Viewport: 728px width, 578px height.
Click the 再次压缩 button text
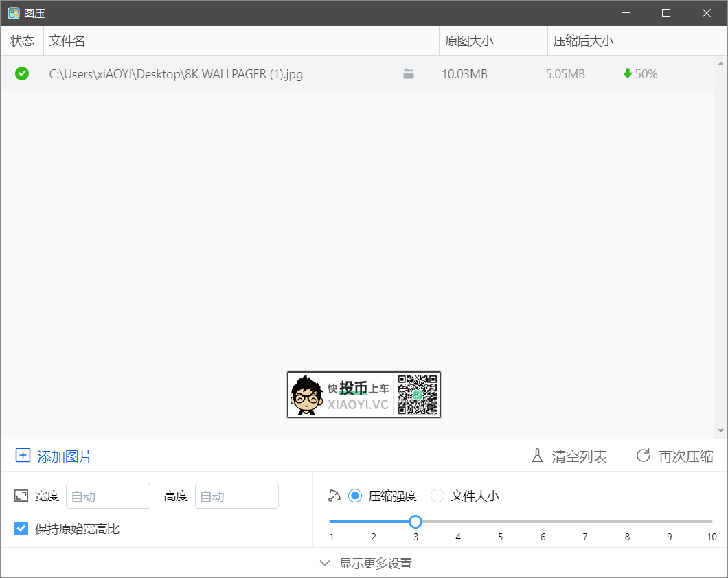(x=685, y=456)
